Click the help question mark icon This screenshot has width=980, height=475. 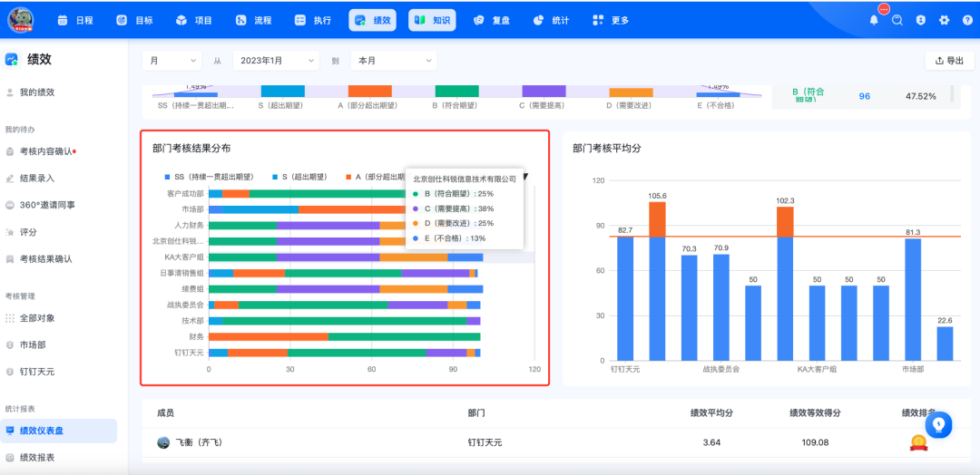point(967,20)
